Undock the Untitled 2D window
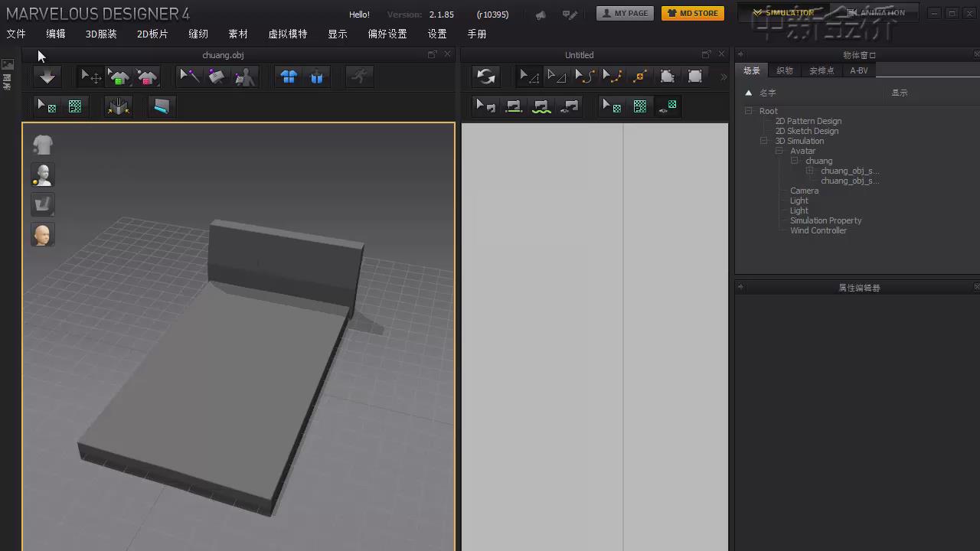Image resolution: width=980 pixels, height=551 pixels. tap(706, 54)
